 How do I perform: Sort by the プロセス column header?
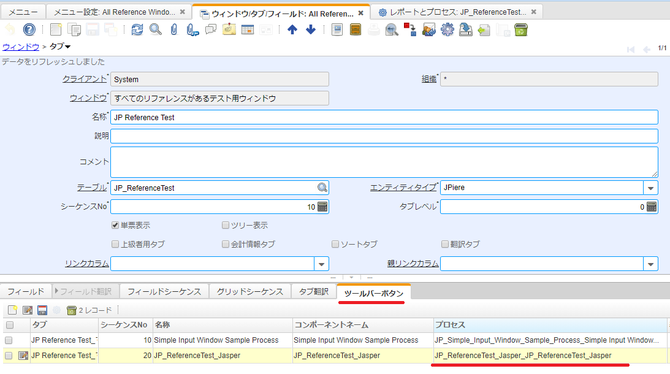(x=550, y=325)
